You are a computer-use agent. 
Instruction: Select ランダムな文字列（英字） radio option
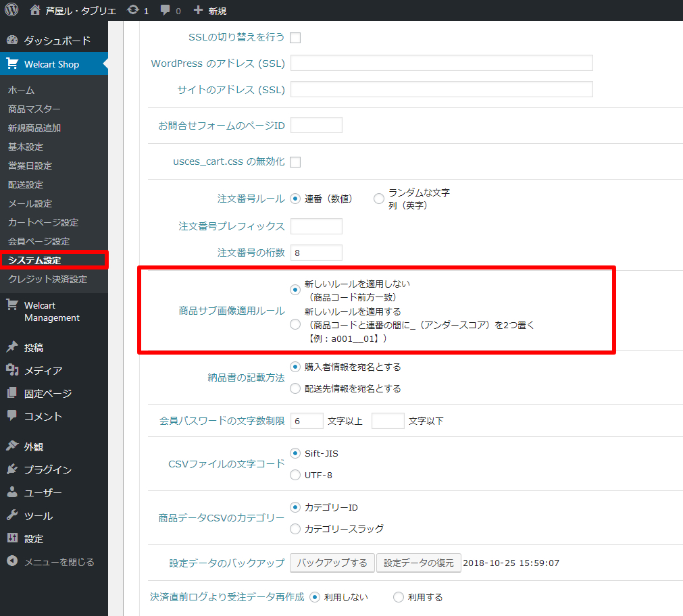click(x=379, y=199)
